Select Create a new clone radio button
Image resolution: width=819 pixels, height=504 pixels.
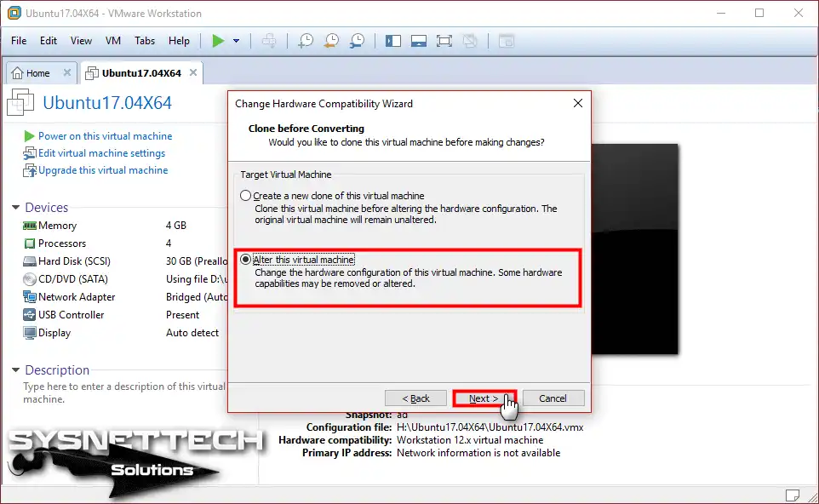[x=245, y=196]
